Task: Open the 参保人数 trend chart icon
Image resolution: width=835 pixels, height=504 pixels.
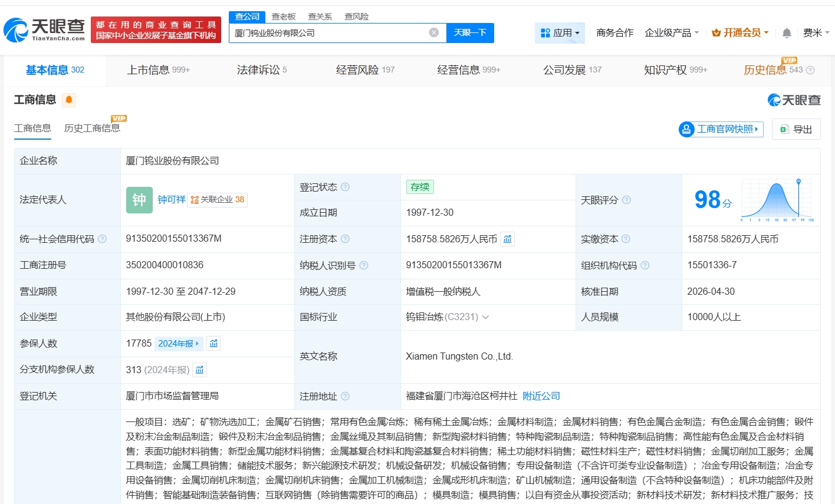Action: (x=213, y=343)
